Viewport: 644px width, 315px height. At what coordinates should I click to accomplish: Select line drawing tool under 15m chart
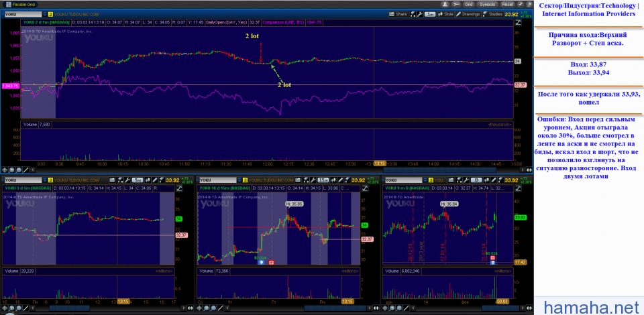coord(221,308)
